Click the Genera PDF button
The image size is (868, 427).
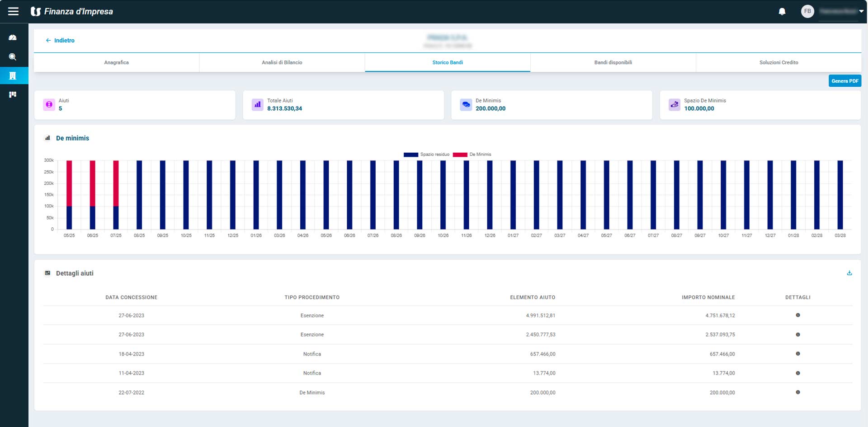[845, 81]
